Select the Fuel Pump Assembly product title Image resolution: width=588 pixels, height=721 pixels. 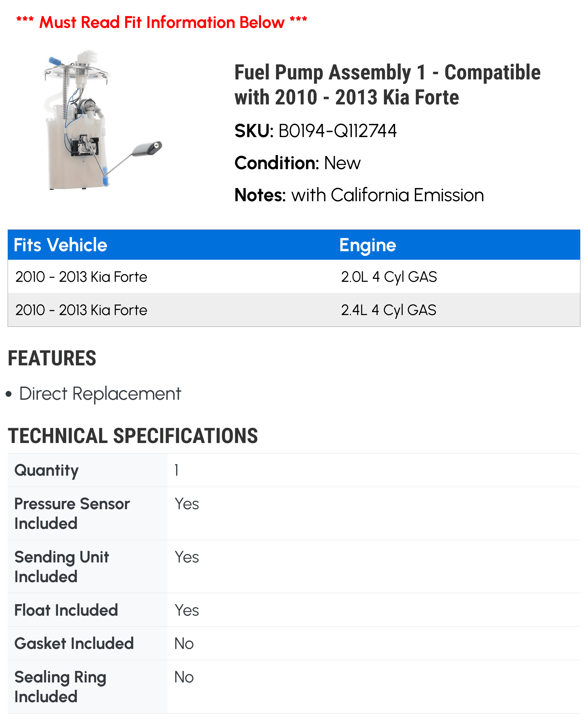click(387, 85)
